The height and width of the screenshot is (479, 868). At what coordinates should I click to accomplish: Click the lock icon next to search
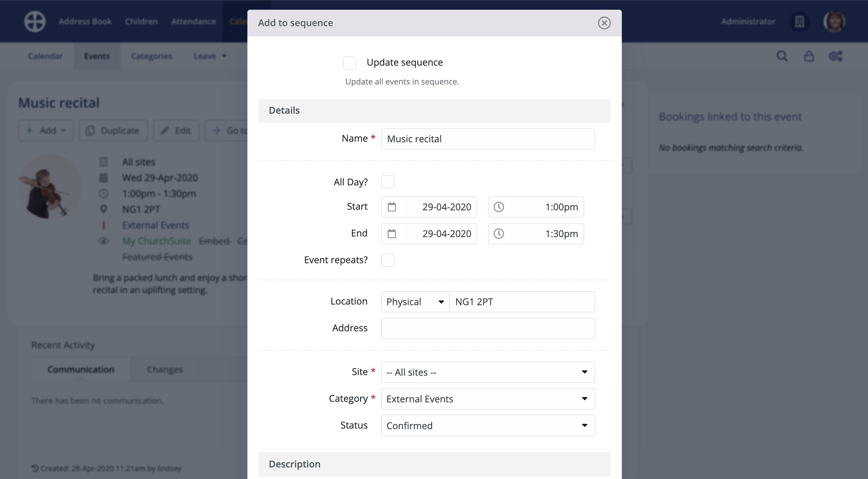click(809, 56)
